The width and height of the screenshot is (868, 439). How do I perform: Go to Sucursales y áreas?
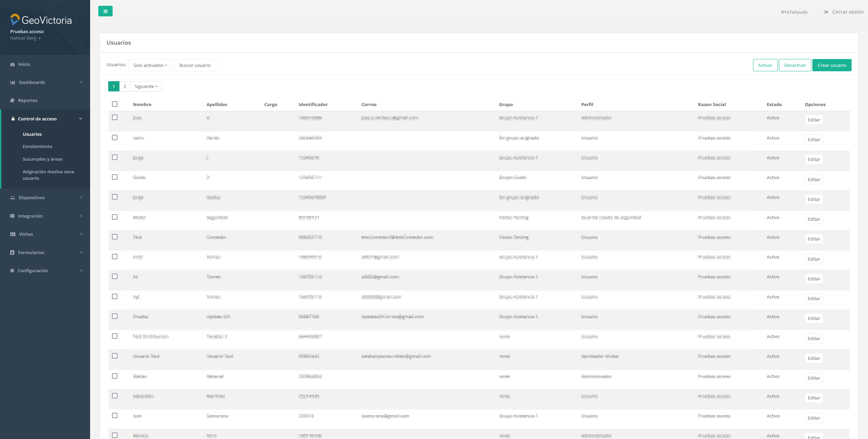tap(42, 159)
